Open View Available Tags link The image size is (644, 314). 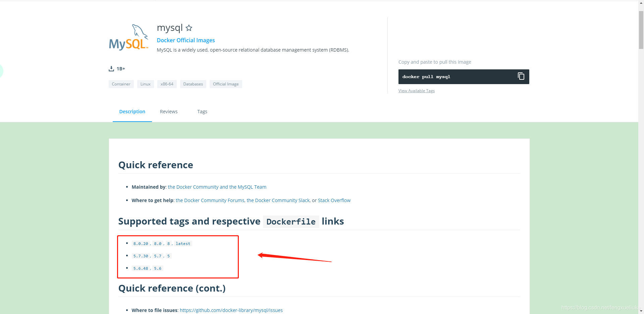tap(417, 91)
